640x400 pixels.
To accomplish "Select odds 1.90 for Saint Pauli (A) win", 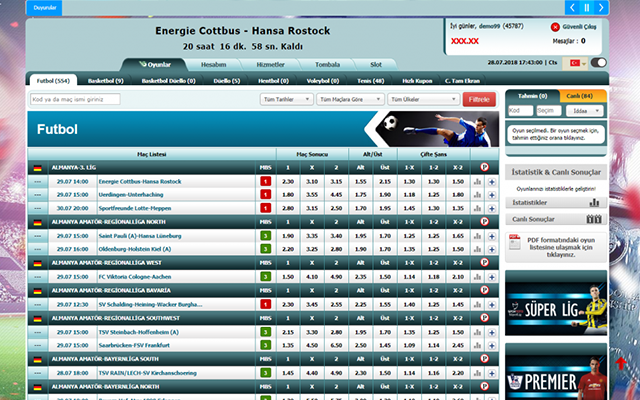I will (x=288, y=235).
